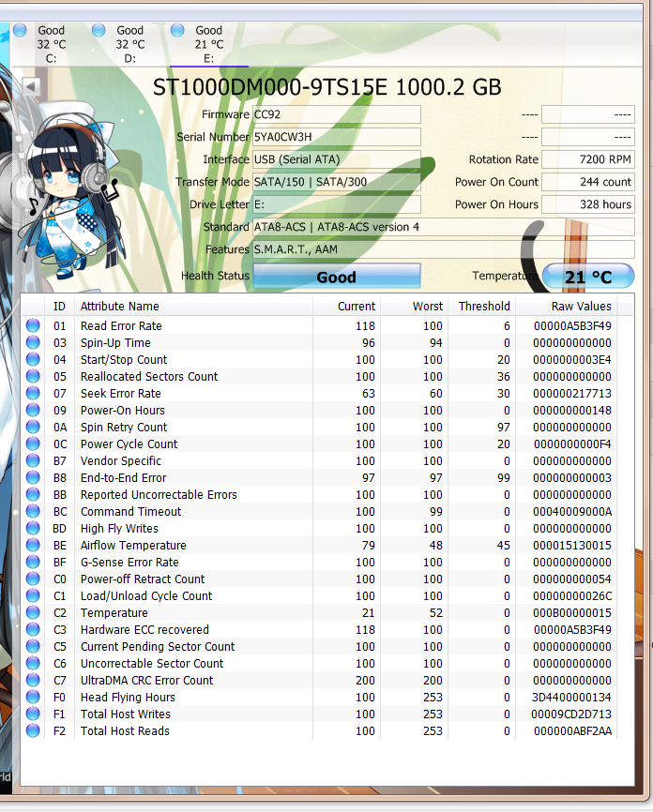Click the Power On Hours value field
The height and width of the screenshot is (812, 653).
(587, 204)
